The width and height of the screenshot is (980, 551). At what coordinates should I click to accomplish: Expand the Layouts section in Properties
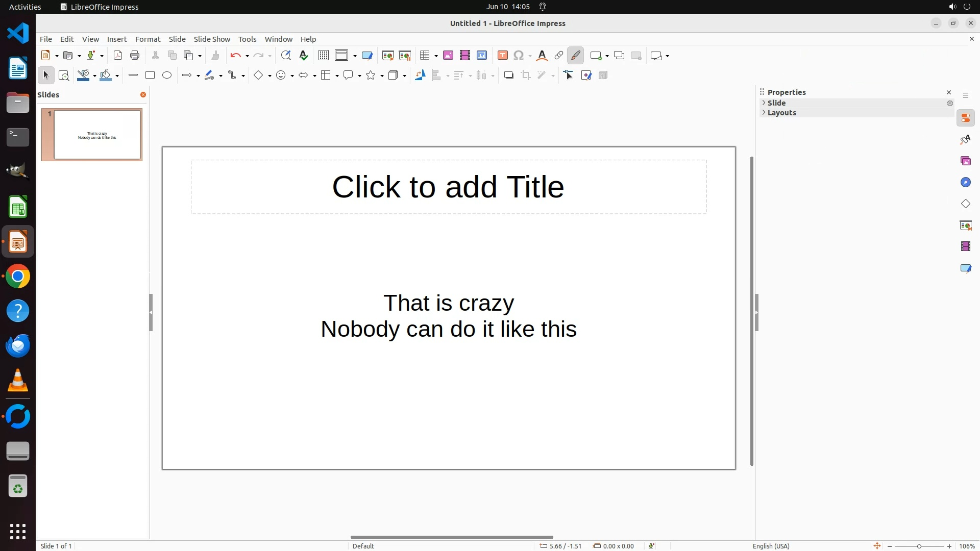(x=781, y=113)
